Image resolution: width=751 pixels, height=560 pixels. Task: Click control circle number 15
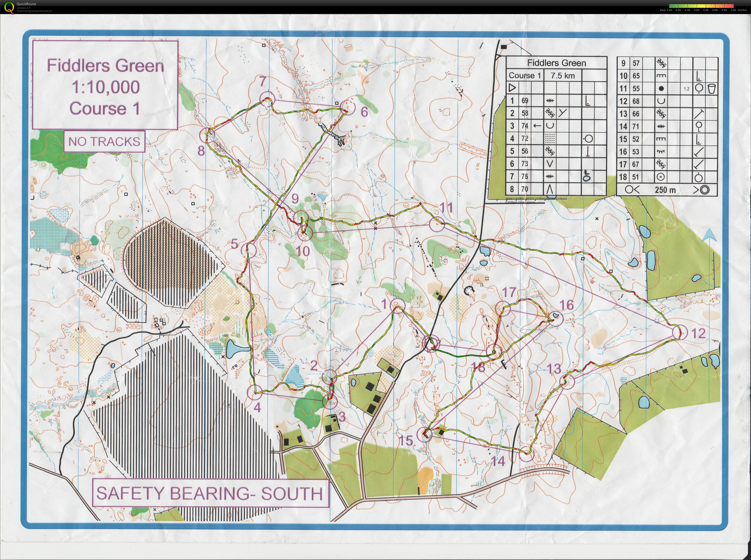pos(424,434)
